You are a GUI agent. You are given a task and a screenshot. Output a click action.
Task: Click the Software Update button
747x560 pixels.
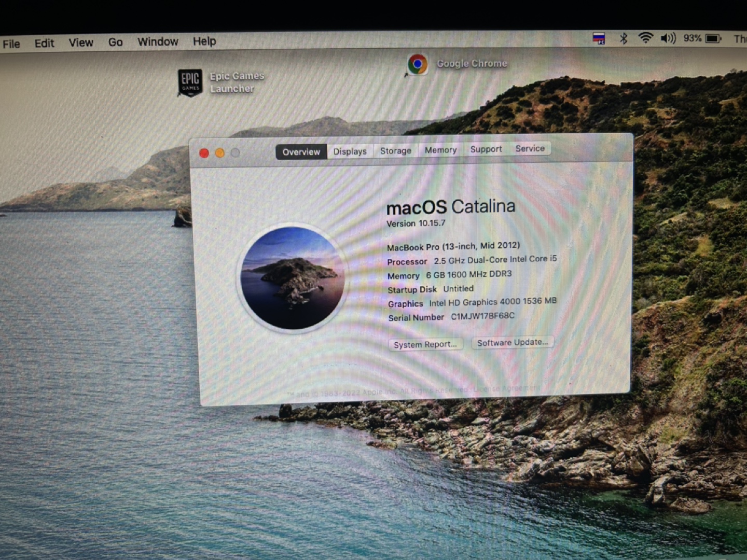click(x=513, y=342)
